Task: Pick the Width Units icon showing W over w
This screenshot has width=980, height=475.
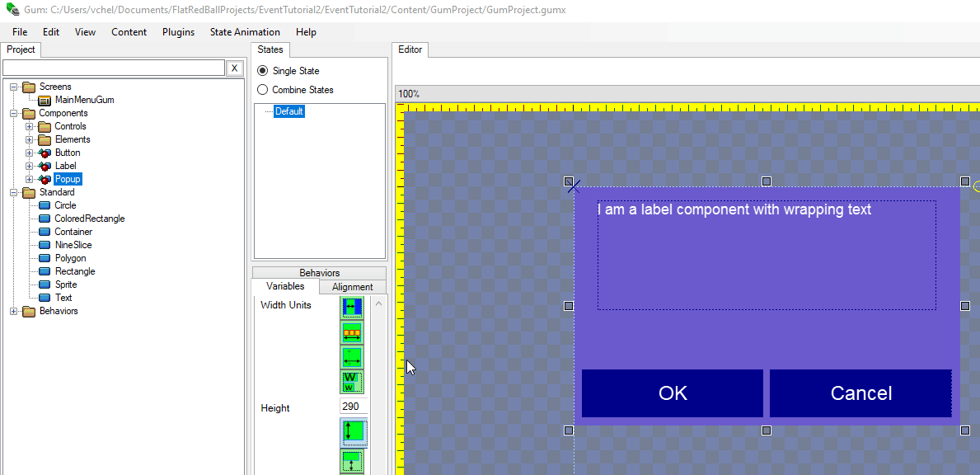Action: 352,382
